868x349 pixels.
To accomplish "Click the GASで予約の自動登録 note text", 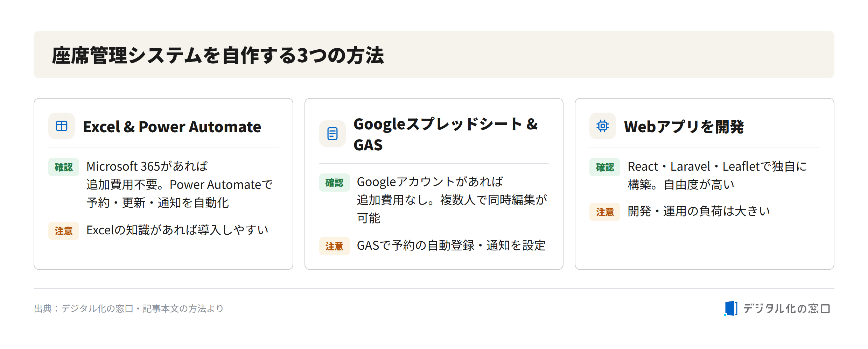I will pos(451,245).
